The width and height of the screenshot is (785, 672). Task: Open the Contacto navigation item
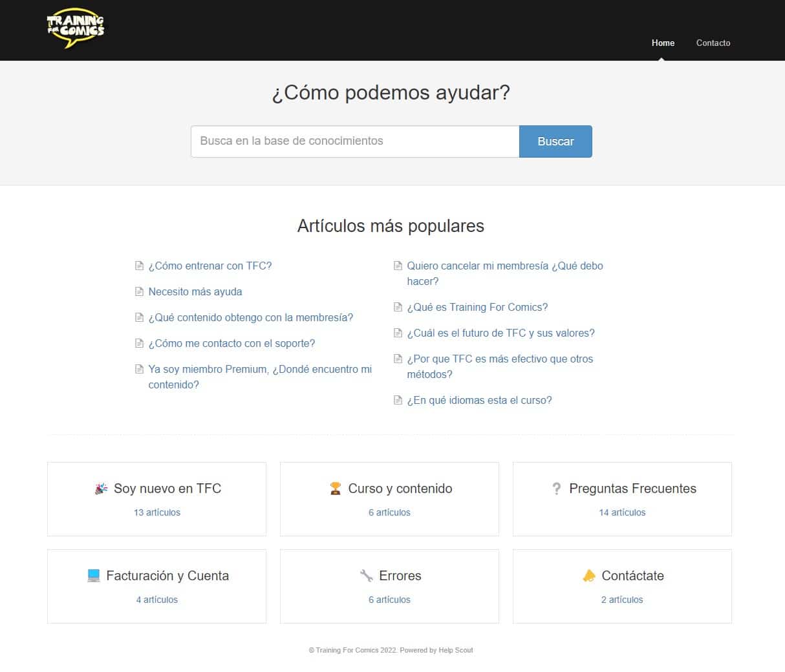pyautogui.click(x=713, y=43)
